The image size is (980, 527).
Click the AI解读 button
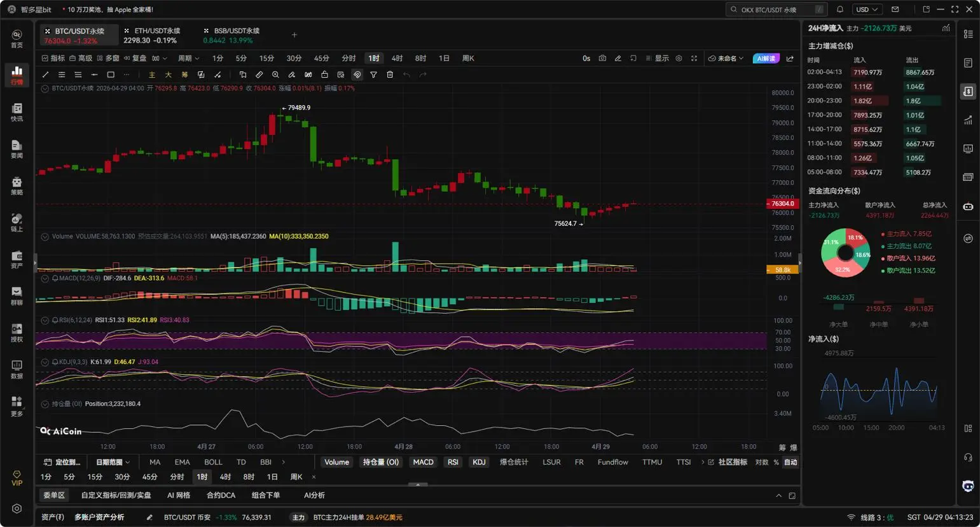click(x=766, y=59)
